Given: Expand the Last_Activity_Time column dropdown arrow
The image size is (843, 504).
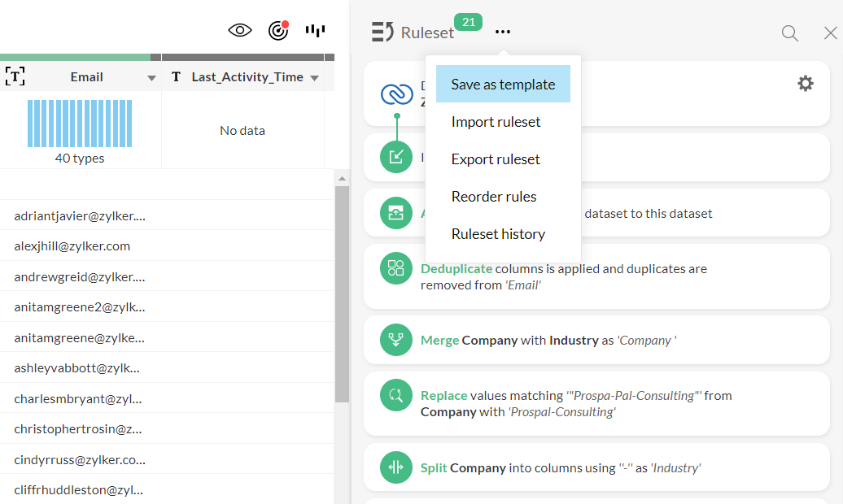Looking at the screenshot, I should 315,79.
